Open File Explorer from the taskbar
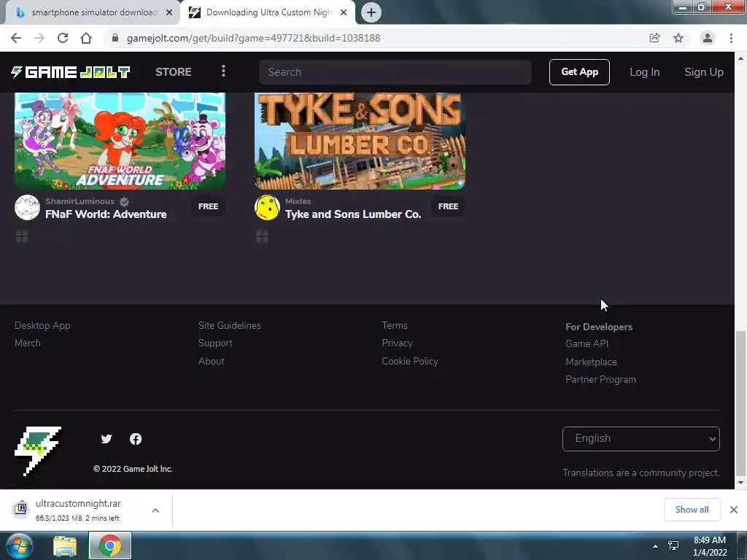Viewport: 747px width, 560px height. tap(65, 546)
